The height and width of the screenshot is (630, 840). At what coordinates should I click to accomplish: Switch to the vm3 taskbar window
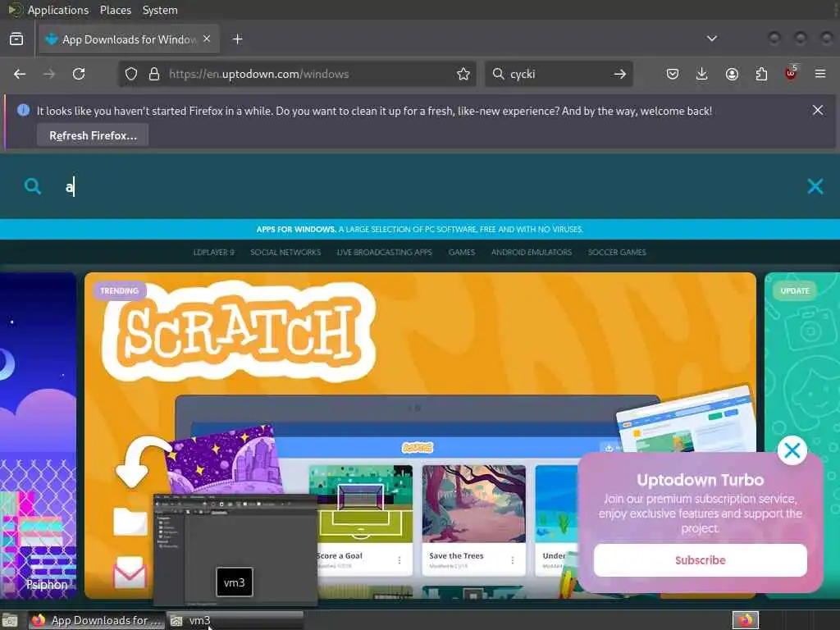[235, 620]
